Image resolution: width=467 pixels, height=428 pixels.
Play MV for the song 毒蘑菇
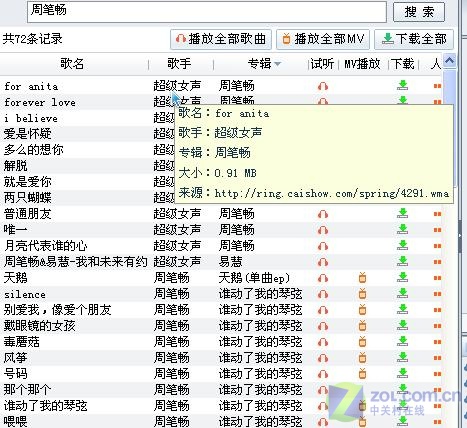click(x=362, y=341)
